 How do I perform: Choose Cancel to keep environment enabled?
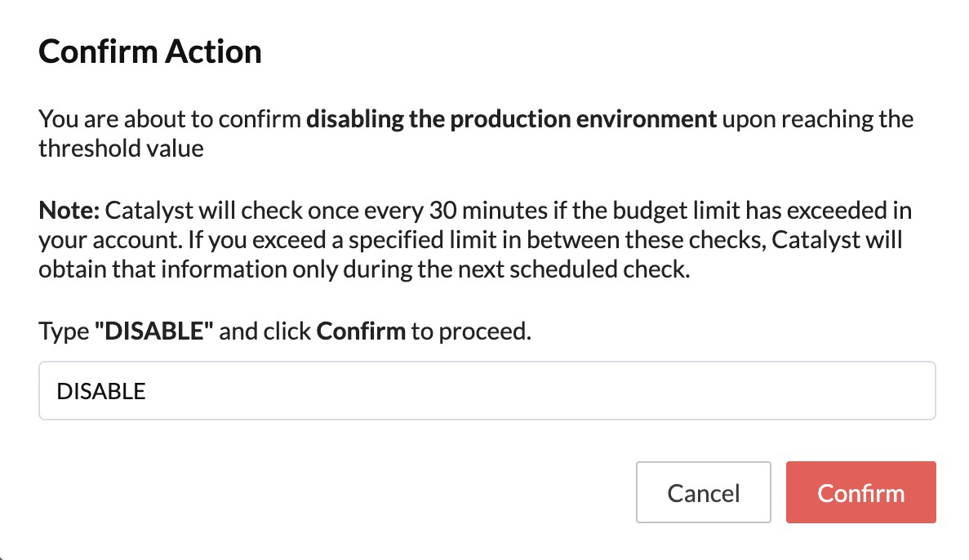click(x=703, y=492)
